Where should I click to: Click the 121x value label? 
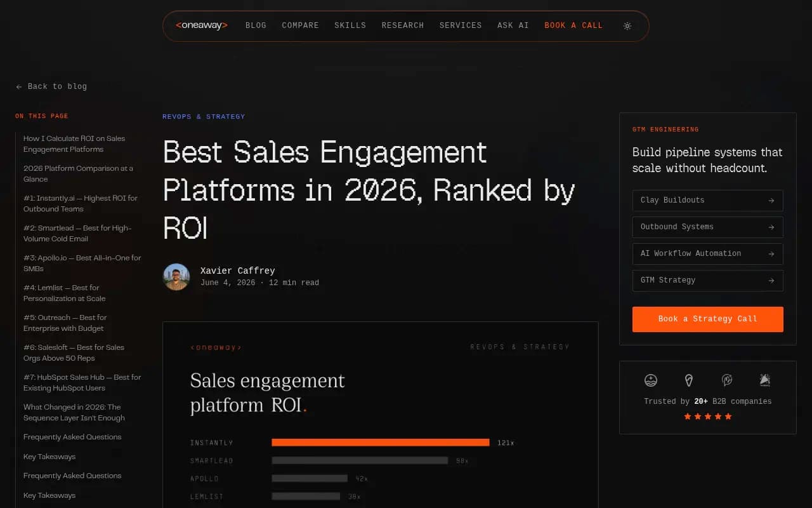(x=506, y=443)
